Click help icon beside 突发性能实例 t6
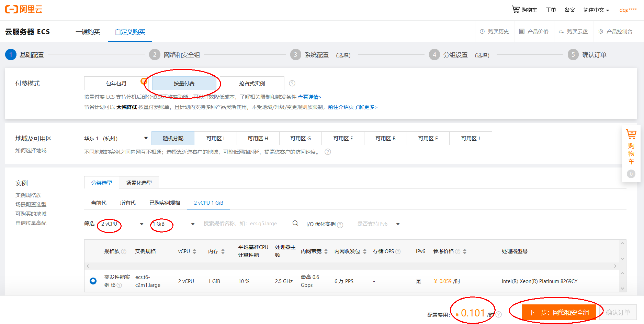 point(119,285)
